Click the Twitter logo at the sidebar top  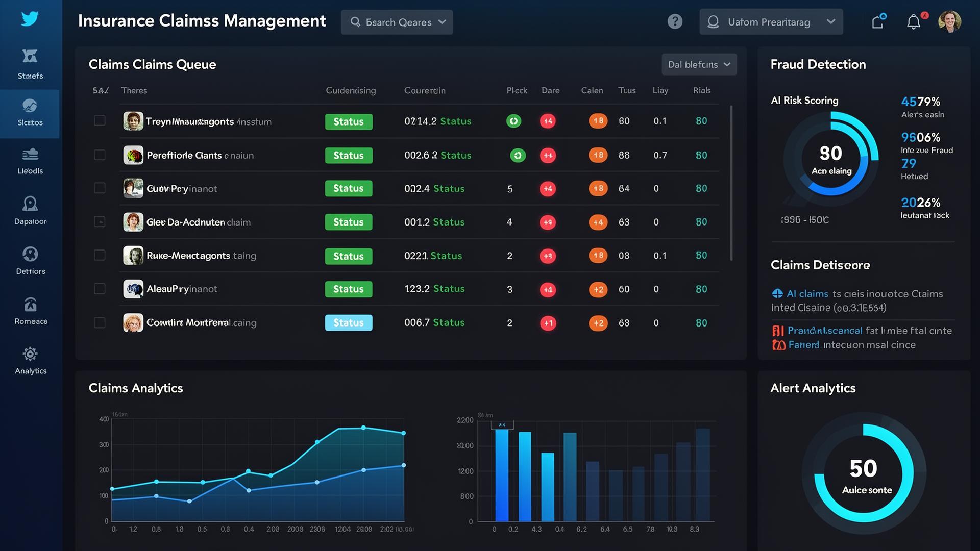(30, 19)
